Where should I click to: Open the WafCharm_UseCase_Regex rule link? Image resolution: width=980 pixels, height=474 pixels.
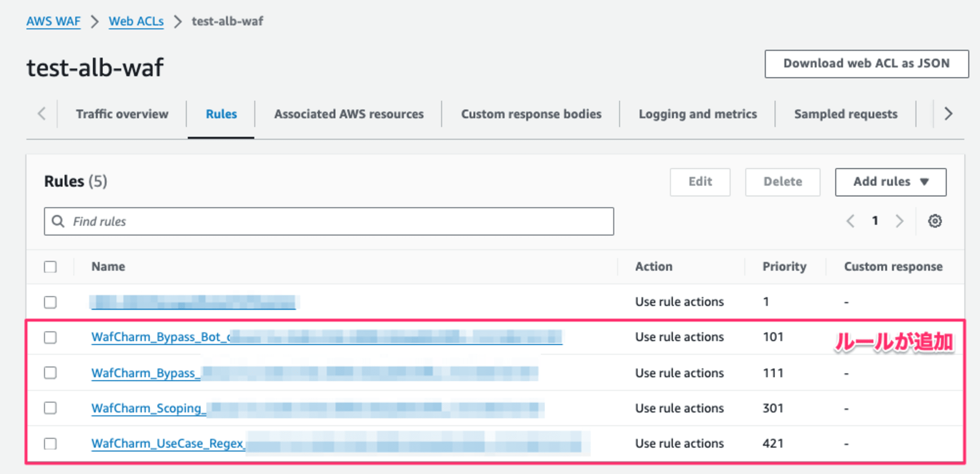click(340, 444)
